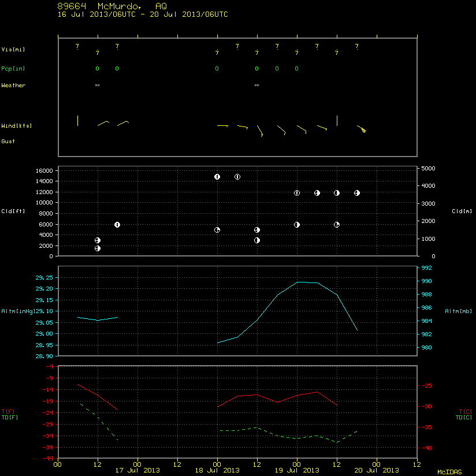This screenshot has height=476, width=476.
Task: Click the 89664 McMurdo, AQ station title
Action: point(112,6)
